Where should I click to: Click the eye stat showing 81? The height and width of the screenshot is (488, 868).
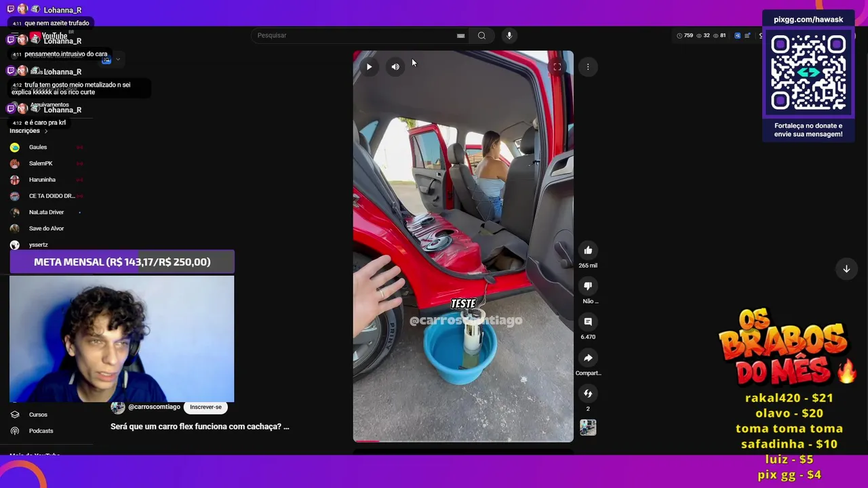pyautogui.click(x=719, y=35)
